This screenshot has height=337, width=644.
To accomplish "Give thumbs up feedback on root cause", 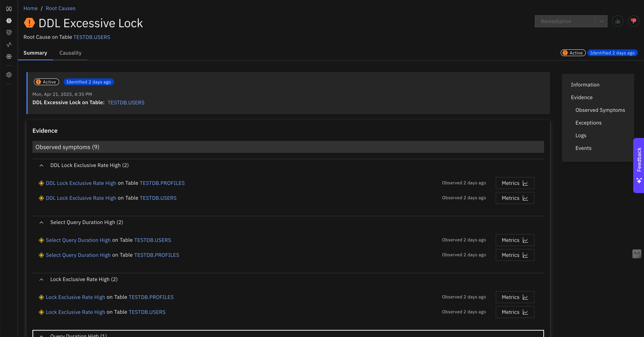I will pos(617,21).
